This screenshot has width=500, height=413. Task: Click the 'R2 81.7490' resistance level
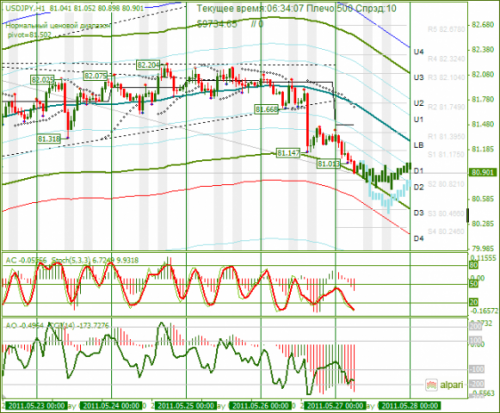446,107
